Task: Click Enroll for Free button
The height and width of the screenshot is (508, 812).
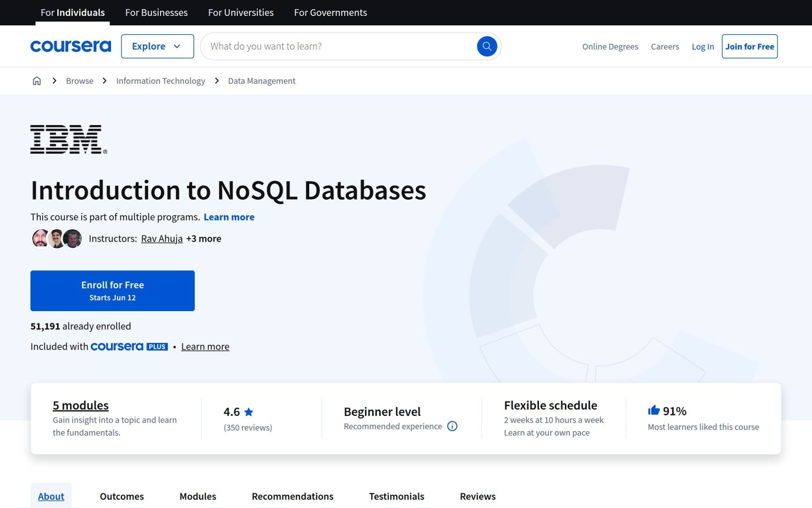Action: pyautogui.click(x=113, y=291)
